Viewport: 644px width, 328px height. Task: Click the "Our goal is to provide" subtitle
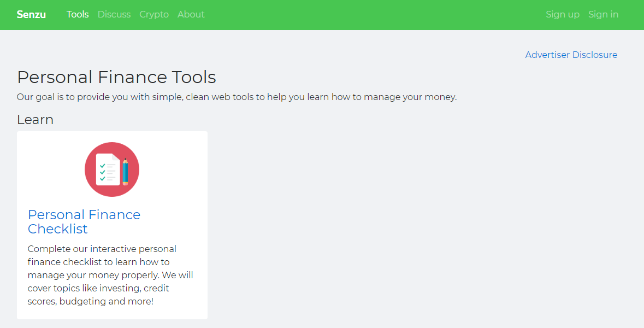[237, 97]
